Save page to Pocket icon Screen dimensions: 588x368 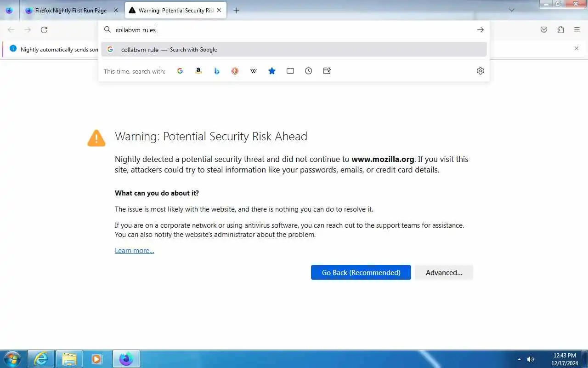click(x=544, y=29)
